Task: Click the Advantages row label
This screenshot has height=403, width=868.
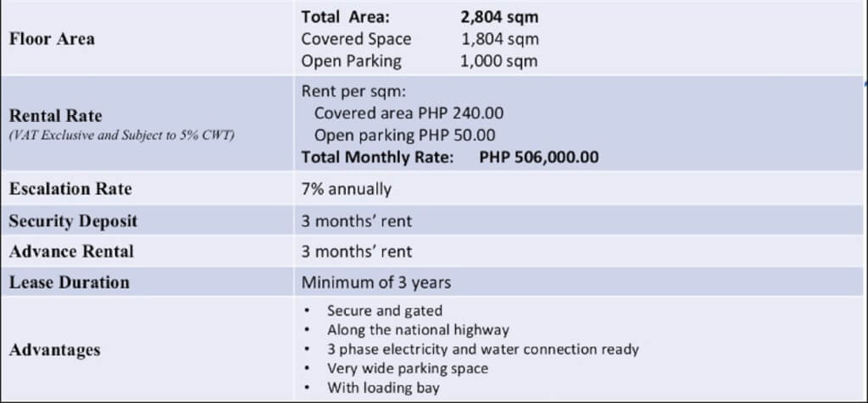Action: click(x=54, y=350)
